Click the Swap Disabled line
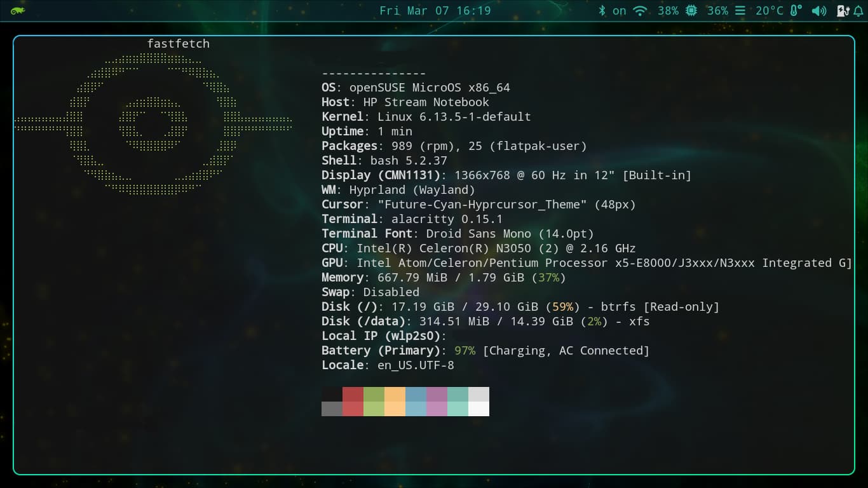The width and height of the screenshot is (868, 488). (x=370, y=292)
